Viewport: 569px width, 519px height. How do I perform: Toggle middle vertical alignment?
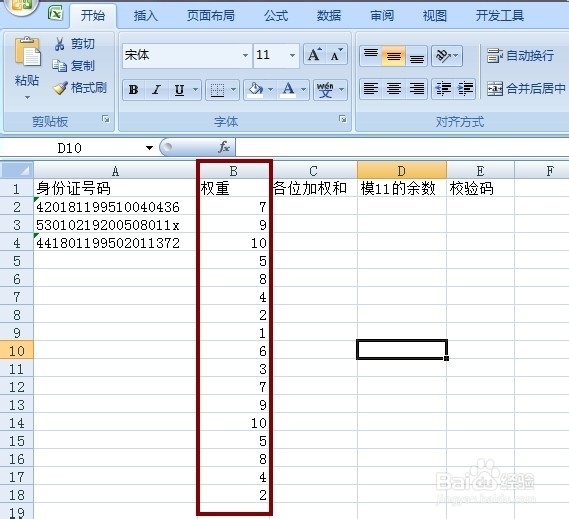pos(393,56)
